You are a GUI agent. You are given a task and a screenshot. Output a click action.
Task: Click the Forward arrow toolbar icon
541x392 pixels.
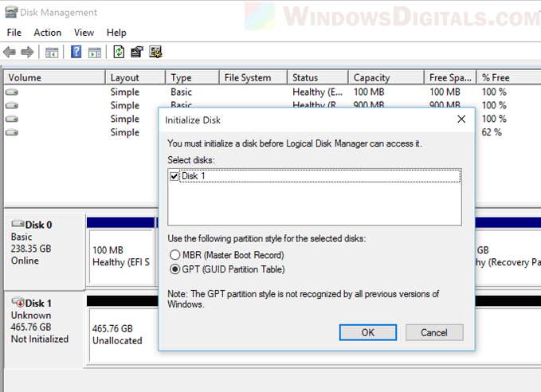click(x=27, y=53)
